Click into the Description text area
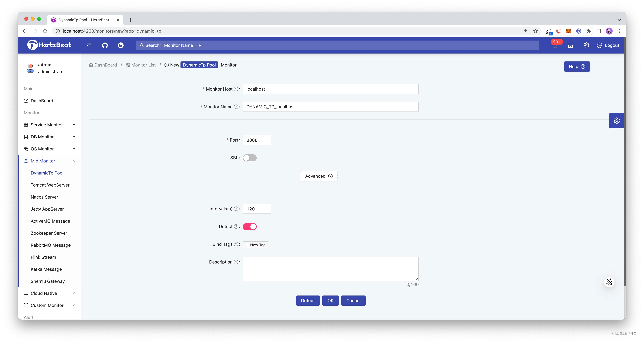This screenshot has height=343, width=644. 330,269
